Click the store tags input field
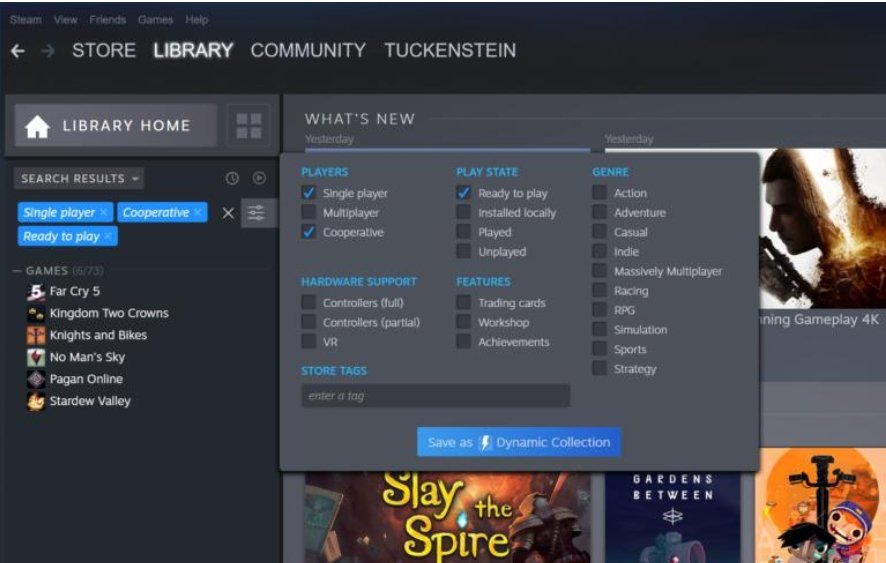 [x=435, y=396]
